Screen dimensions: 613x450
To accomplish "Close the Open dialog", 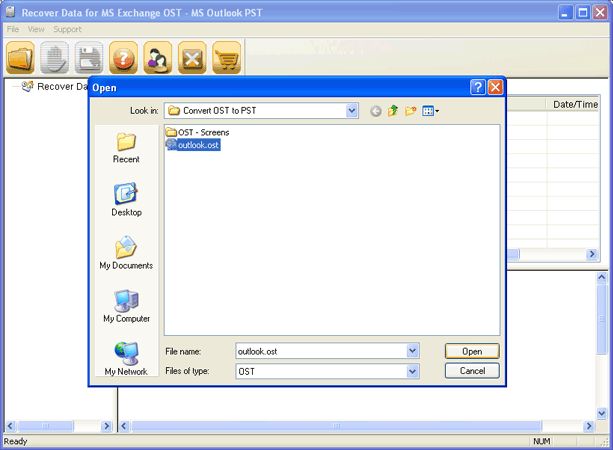I will (x=495, y=87).
